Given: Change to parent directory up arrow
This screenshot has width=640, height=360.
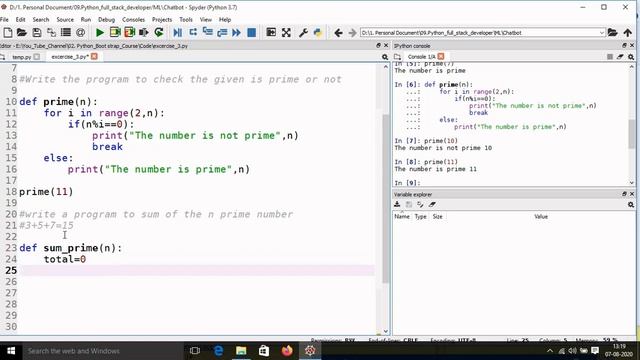Looking at the screenshot, I should (628, 32).
